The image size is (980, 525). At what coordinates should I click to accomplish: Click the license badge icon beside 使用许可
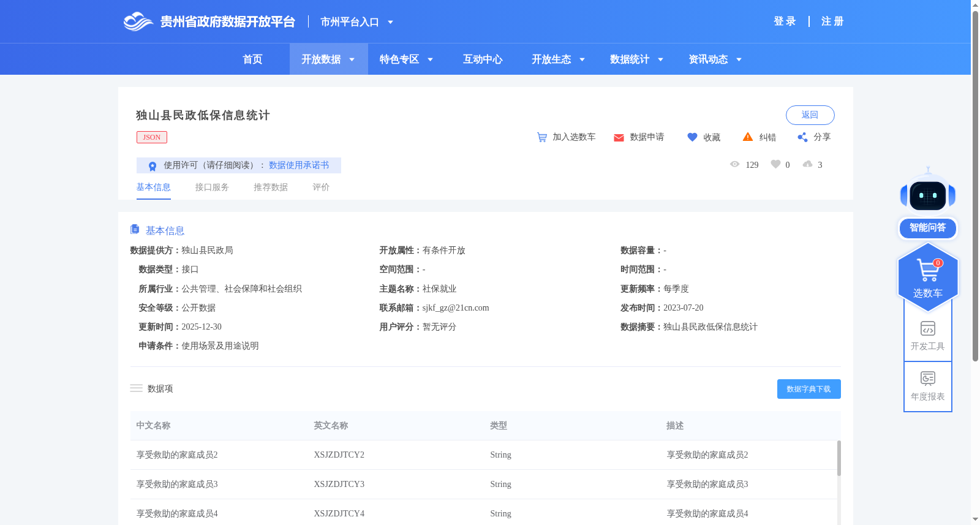click(153, 166)
